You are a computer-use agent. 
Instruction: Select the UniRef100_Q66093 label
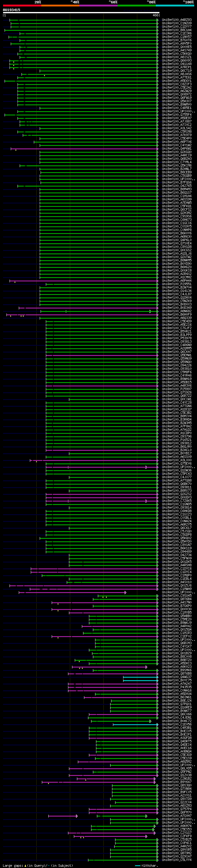click(176, 60)
